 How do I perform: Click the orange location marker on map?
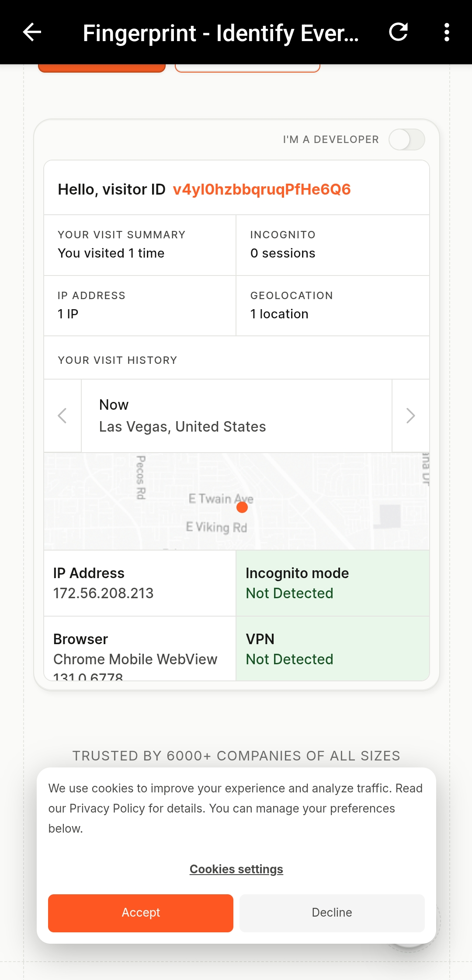(242, 507)
